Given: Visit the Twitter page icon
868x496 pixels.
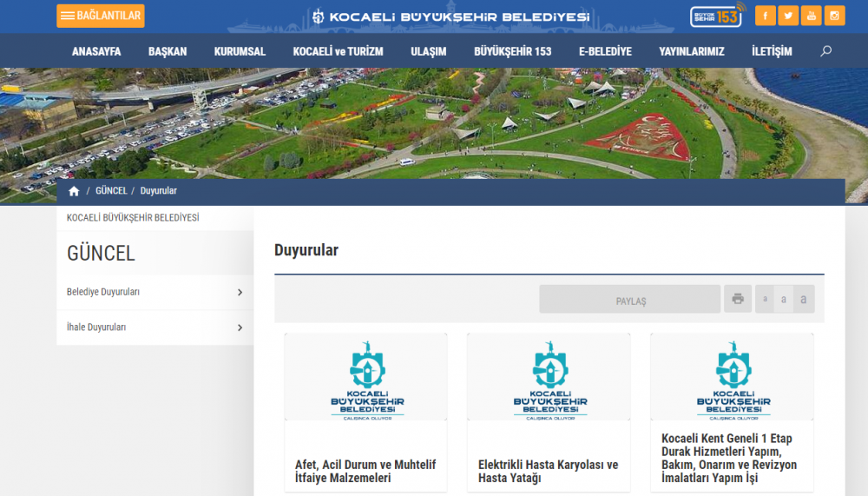Looking at the screenshot, I should pyautogui.click(x=788, y=17).
